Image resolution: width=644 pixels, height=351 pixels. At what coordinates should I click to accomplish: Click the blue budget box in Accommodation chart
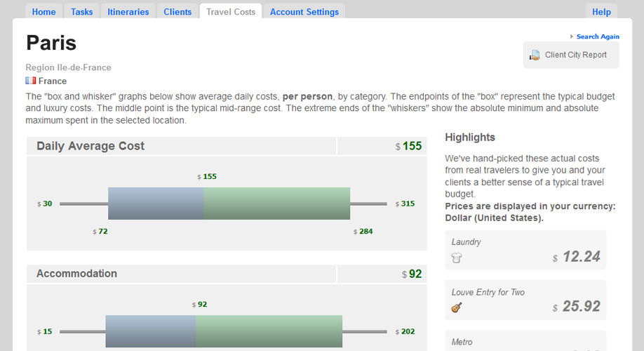tap(151, 331)
